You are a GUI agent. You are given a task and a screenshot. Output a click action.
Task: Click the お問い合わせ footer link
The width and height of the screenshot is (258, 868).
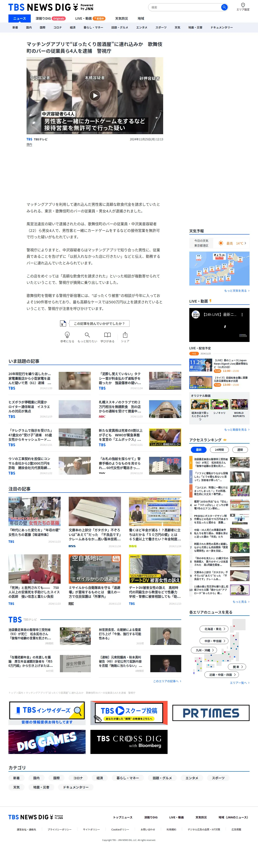[148, 829]
